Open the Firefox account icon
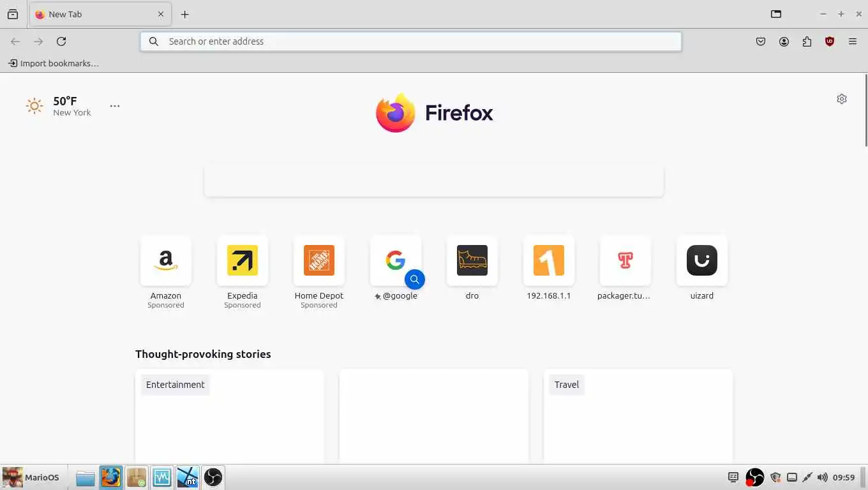Screen dimensions: 868x490 (784, 41)
